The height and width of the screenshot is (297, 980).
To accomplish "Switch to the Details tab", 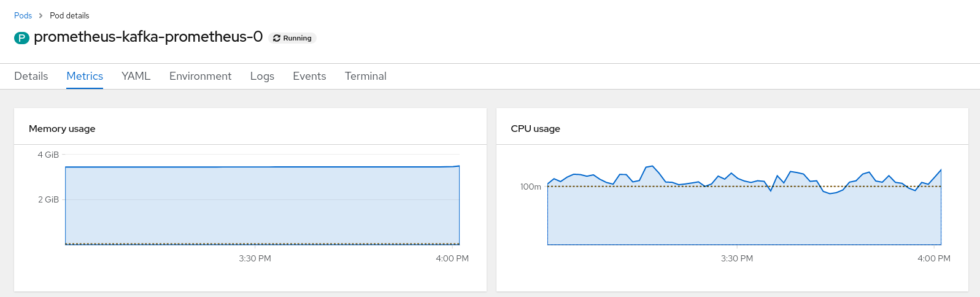I will [x=31, y=76].
